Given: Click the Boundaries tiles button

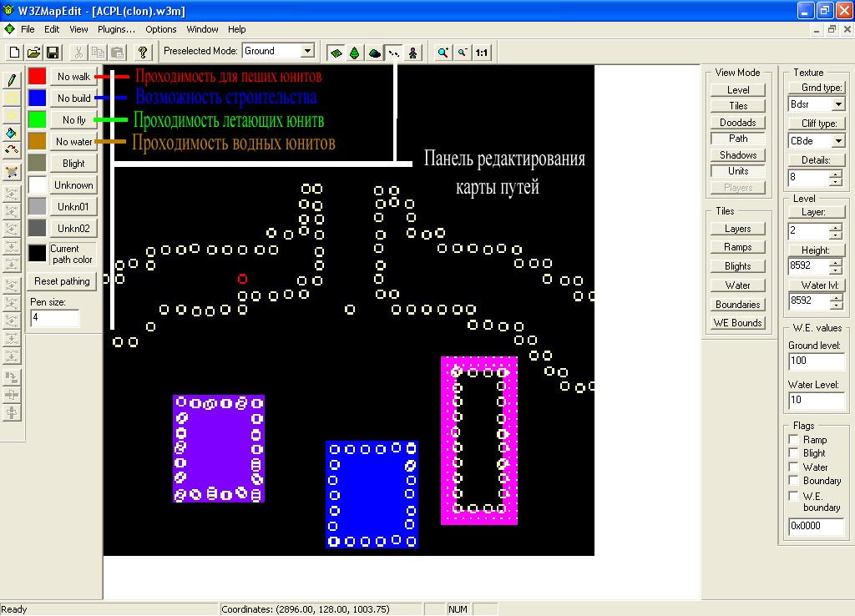Looking at the screenshot, I should (738, 304).
